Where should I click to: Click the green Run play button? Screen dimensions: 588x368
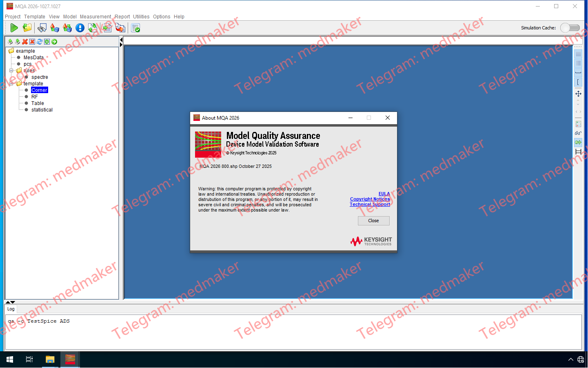pyautogui.click(x=14, y=28)
